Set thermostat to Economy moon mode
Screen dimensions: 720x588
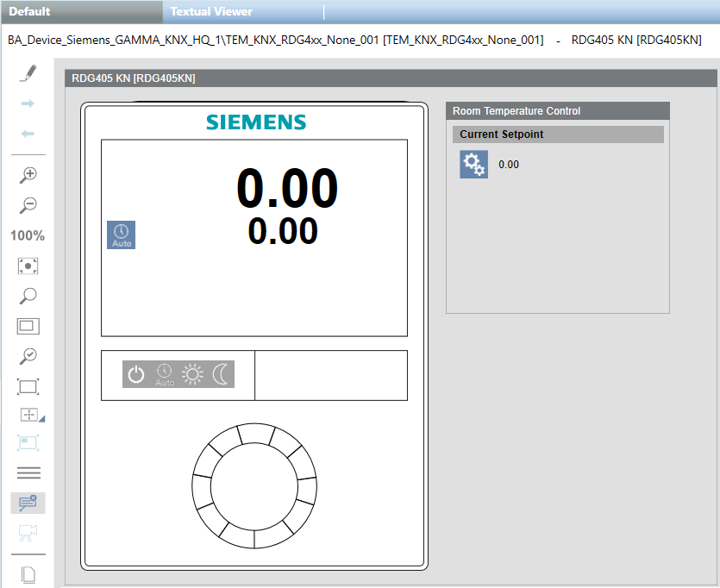(222, 374)
